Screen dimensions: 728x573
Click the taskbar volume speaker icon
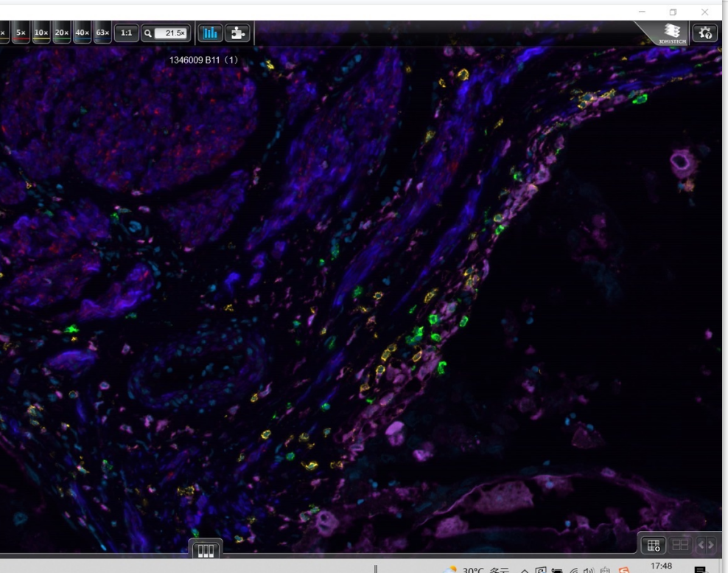pos(589,570)
